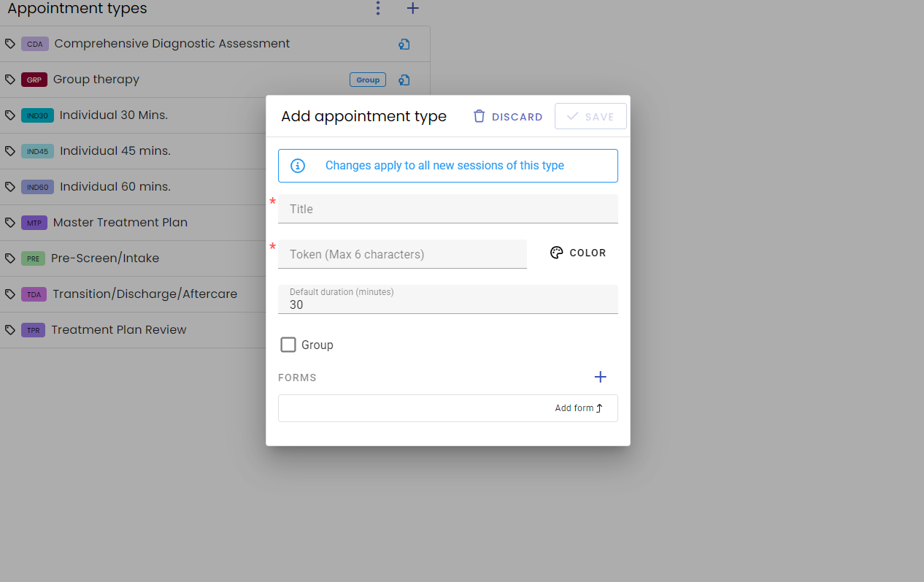Click the CDA token badge

(x=35, y=44)
